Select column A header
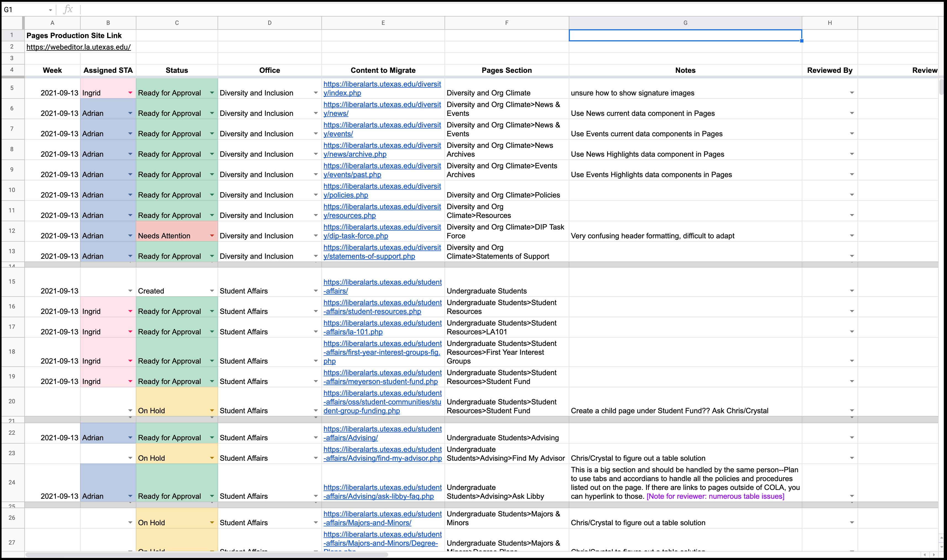 click(x=52, y=23)
